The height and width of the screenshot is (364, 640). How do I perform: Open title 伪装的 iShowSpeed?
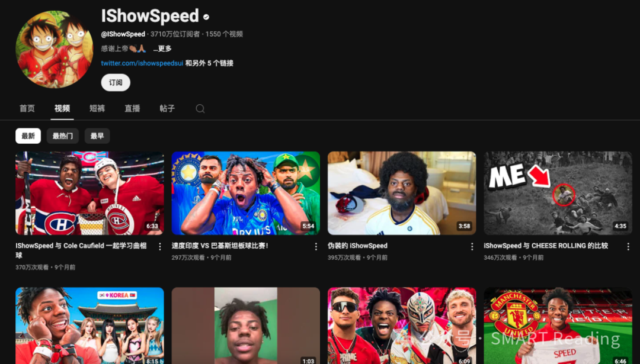tap(357, 246)
